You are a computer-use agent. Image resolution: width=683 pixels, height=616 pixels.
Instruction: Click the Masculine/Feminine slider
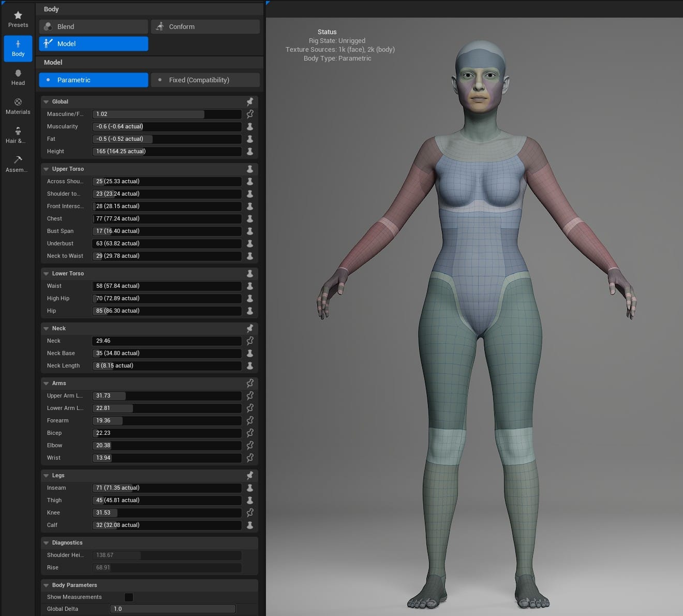(167, 114)
